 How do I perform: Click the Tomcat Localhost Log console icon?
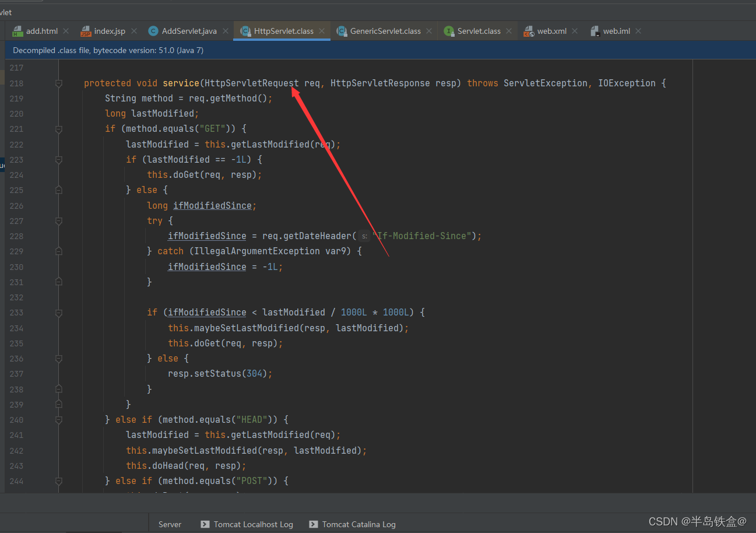205,524
